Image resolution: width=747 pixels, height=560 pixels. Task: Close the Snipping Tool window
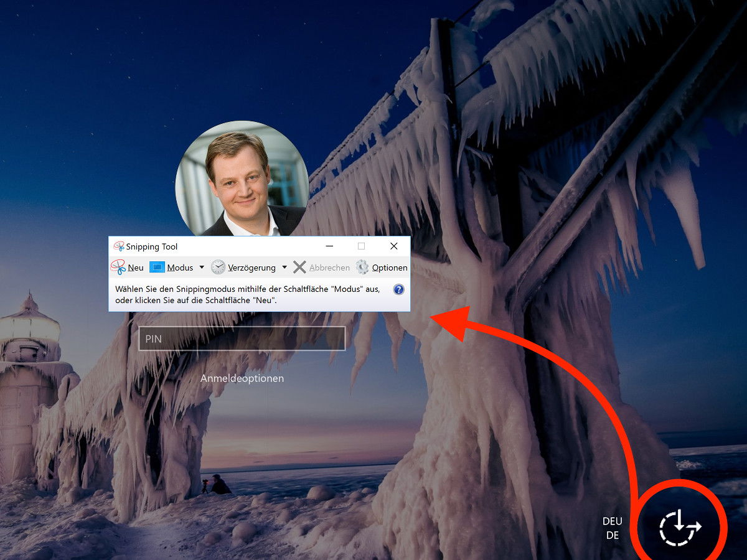pos(393,246)
